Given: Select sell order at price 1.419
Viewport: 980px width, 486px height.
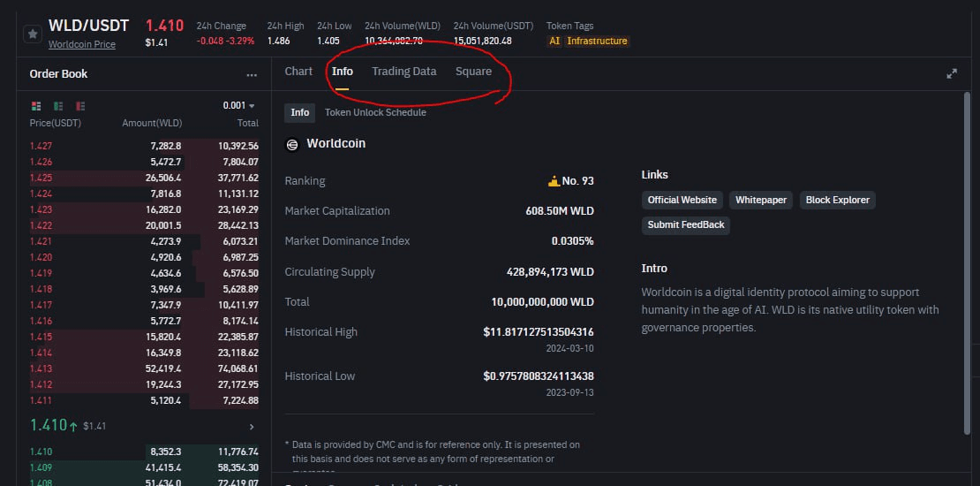Looking at the screenshot, I should [144, 273].
